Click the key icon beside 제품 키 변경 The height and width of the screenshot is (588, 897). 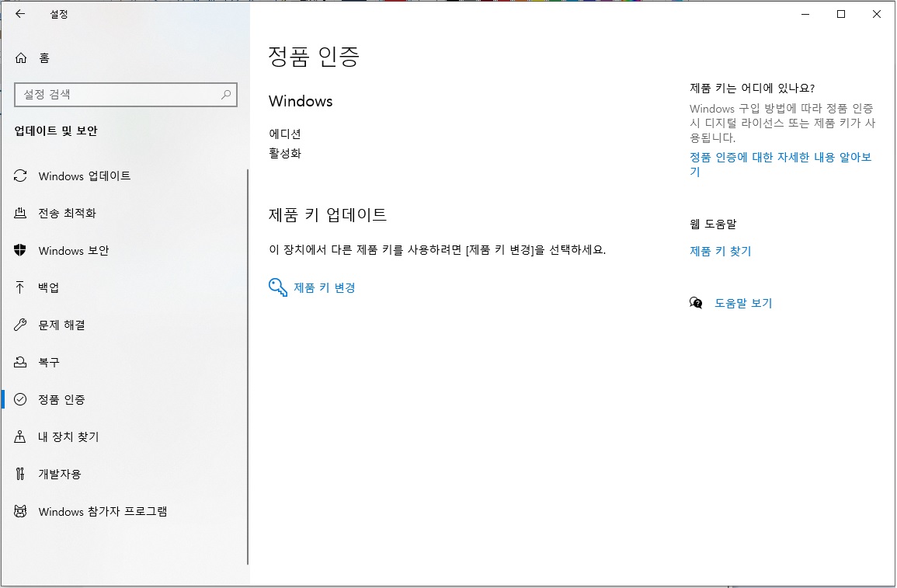(x=278, y=287)
